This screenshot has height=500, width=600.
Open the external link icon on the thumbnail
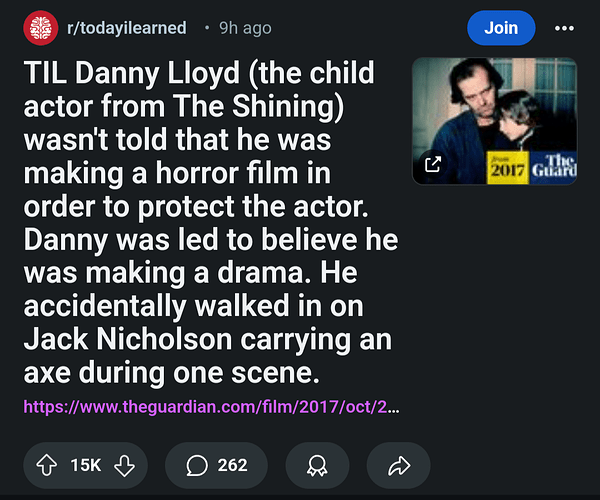click(433, 165)
